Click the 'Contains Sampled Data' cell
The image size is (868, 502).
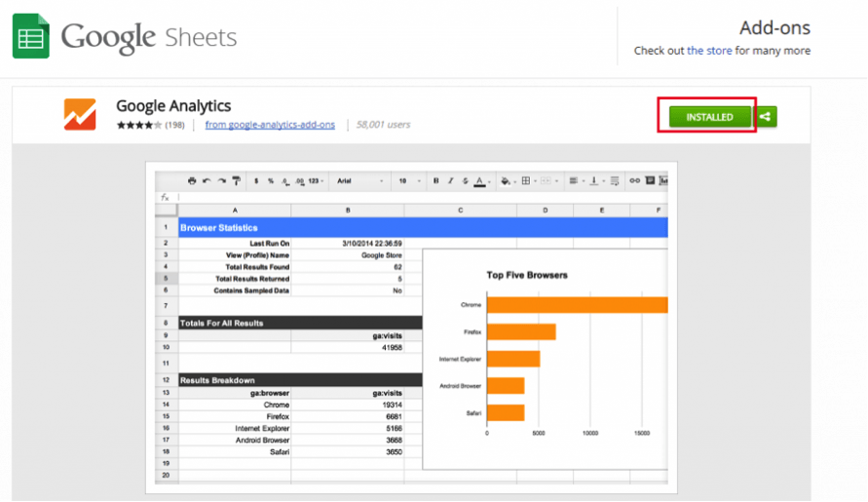[x=235, y=290]
